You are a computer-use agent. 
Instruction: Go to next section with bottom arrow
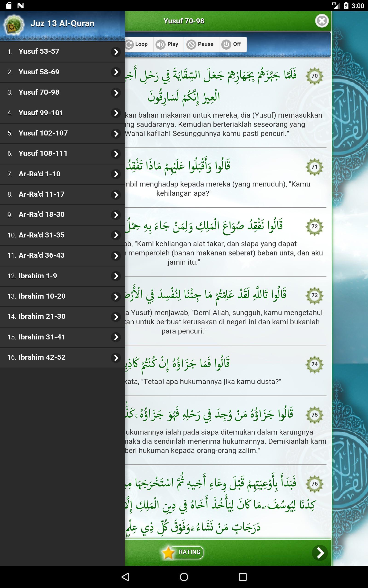tap(320, 553)
